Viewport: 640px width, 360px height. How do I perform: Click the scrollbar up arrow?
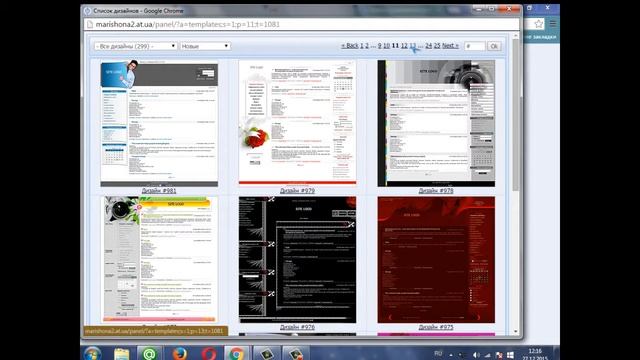(x=516, y=36)
